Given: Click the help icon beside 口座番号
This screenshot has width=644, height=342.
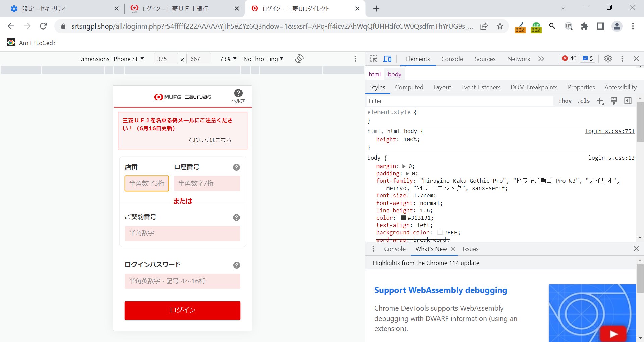Looking at the screenshot, I should point(236,167).
